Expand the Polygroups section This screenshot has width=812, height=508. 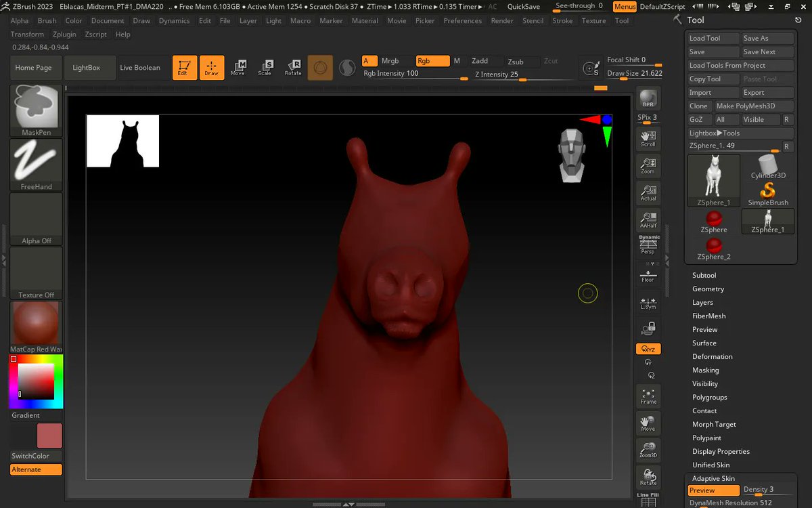click(x=710, y=397)
